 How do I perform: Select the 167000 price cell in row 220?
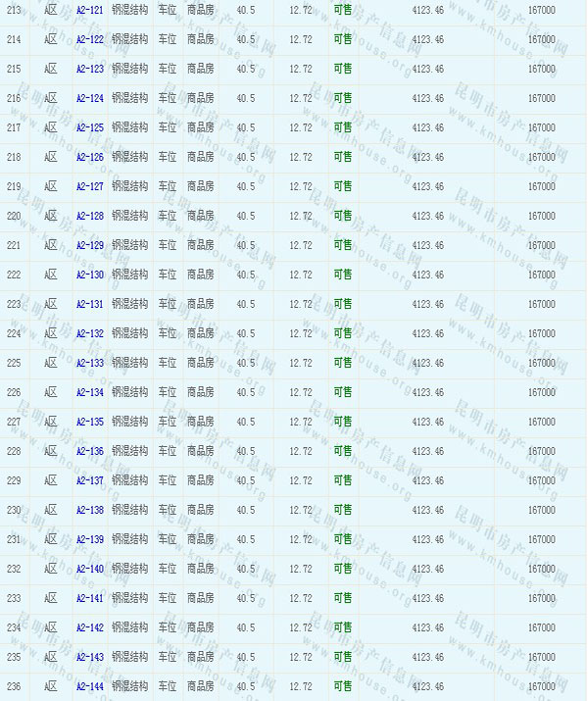(541, 216)
